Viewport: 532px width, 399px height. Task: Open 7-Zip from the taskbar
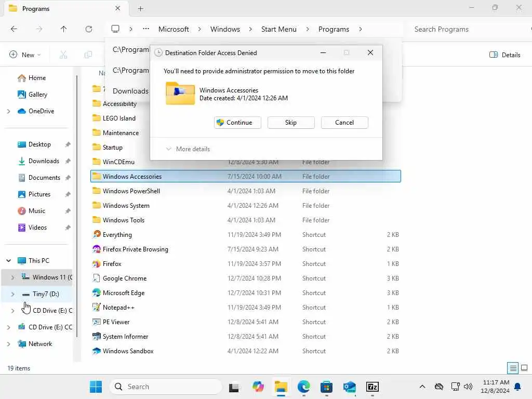tap(372, 387)
